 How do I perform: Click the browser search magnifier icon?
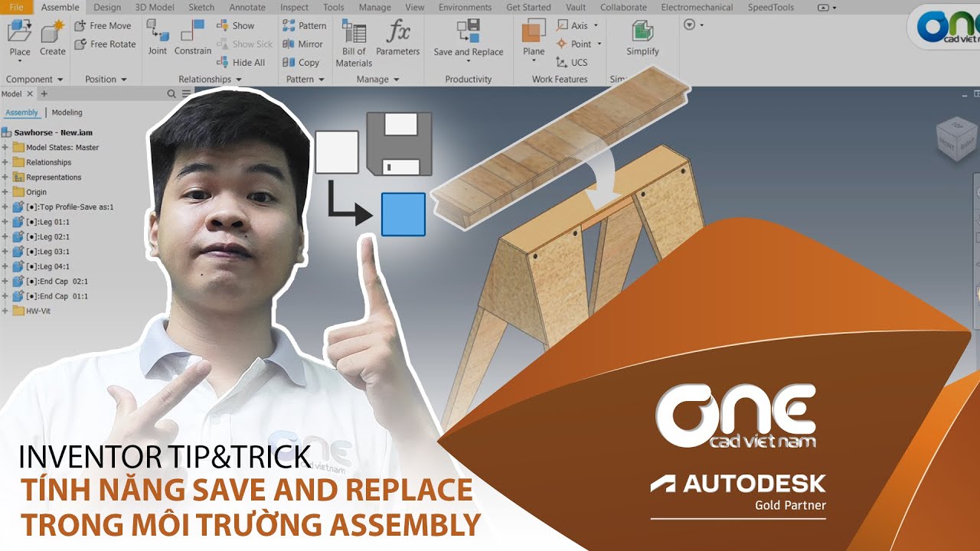(x=171, y=93)
